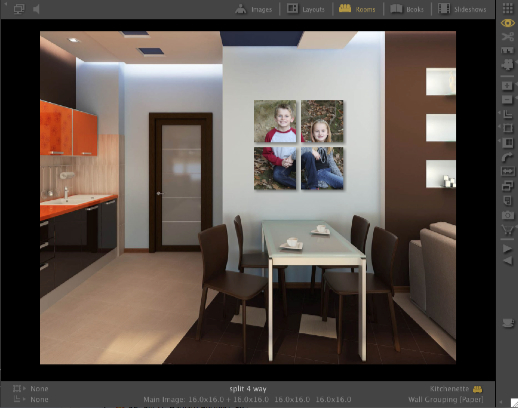Open the thumbnail grid view icon
This screenshot has width=518, height=408.
coord(508,8)
